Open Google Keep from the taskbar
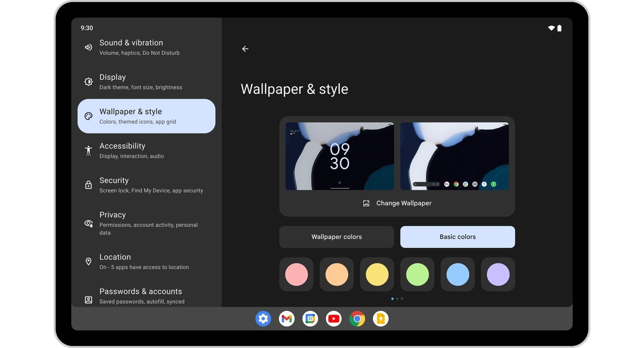 (380, 319)
